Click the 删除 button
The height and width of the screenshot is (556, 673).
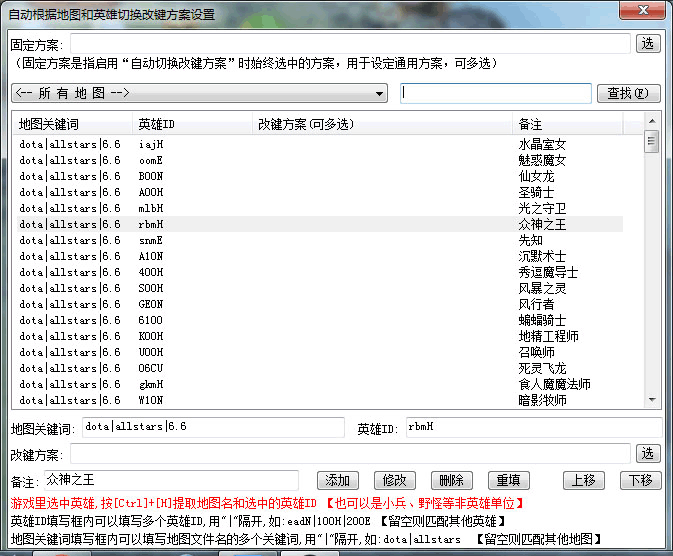452,480
